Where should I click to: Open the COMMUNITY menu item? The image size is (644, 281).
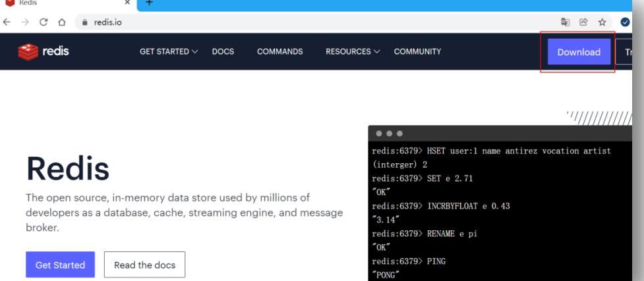coord(417,52)
